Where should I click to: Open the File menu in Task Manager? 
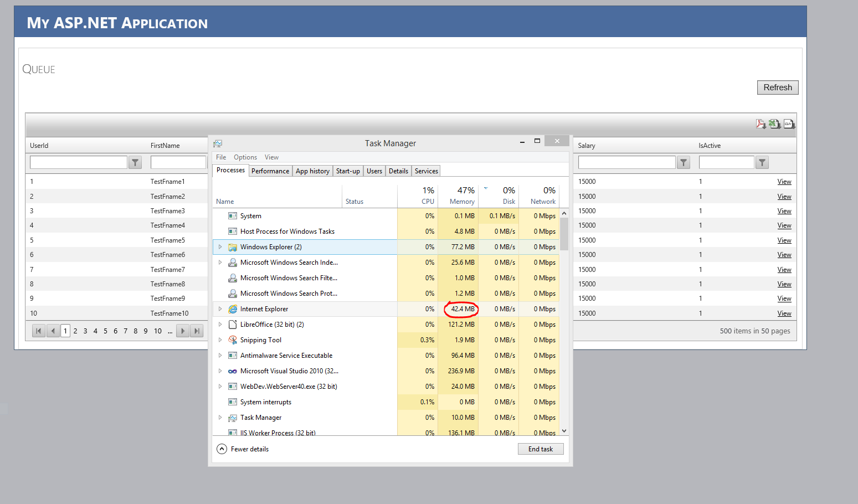pyautogui.click(x=221, y=157)
